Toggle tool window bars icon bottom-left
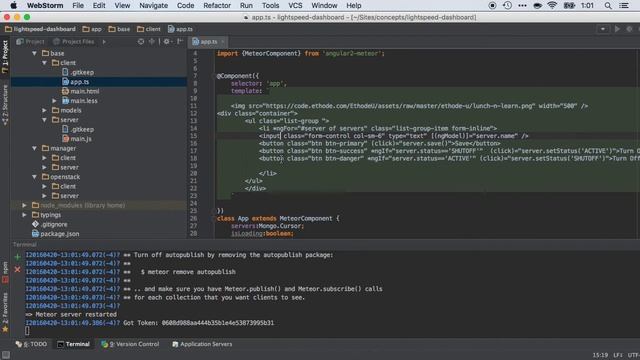Image resolution: width=640 pixels, height=360 pixels. tap(6, 355)
